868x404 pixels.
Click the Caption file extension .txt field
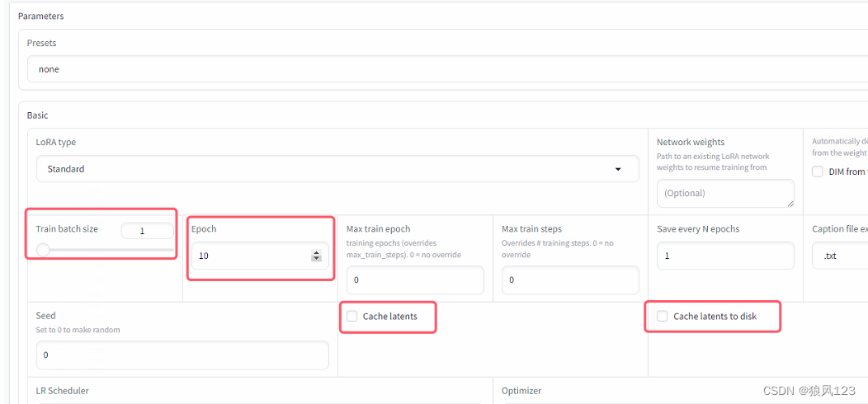point(840,256)
